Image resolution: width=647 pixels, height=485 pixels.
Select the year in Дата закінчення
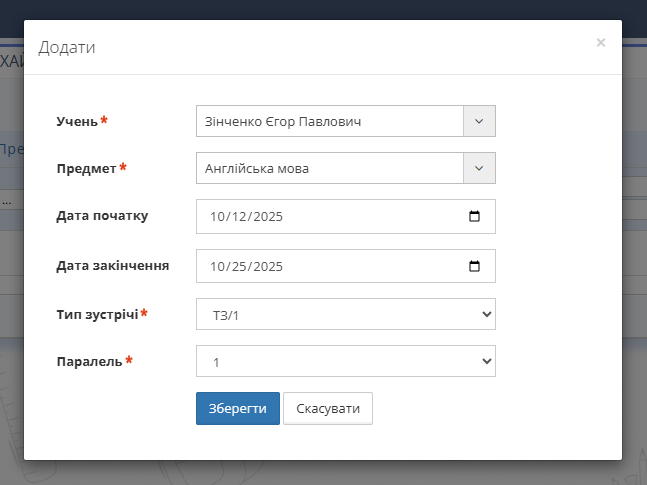tap(268, 266)
